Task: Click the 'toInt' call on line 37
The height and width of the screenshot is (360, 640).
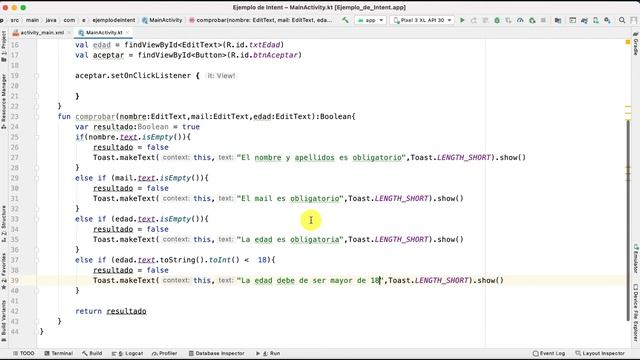Action: point(220,260)
